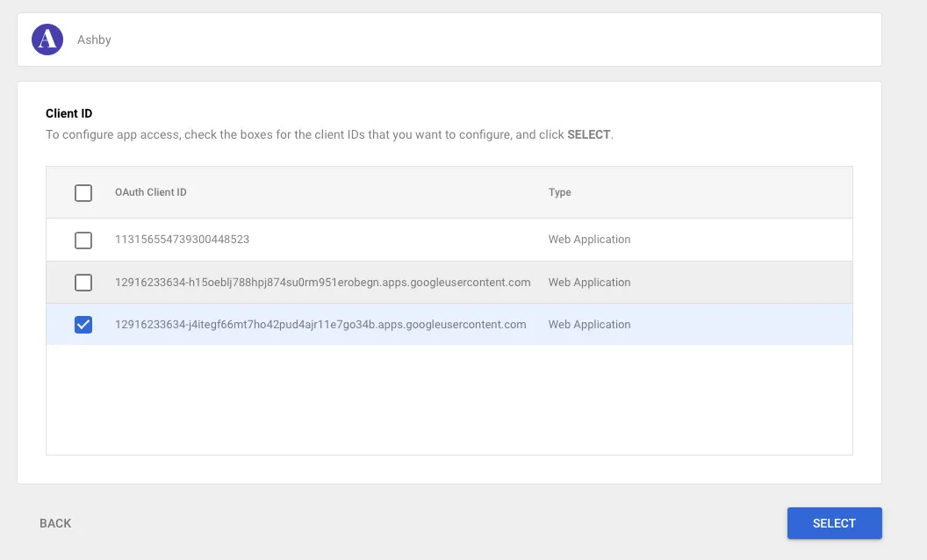Click Web Application type in second row
Screen dimensions: 927x560
click(589, 283)
